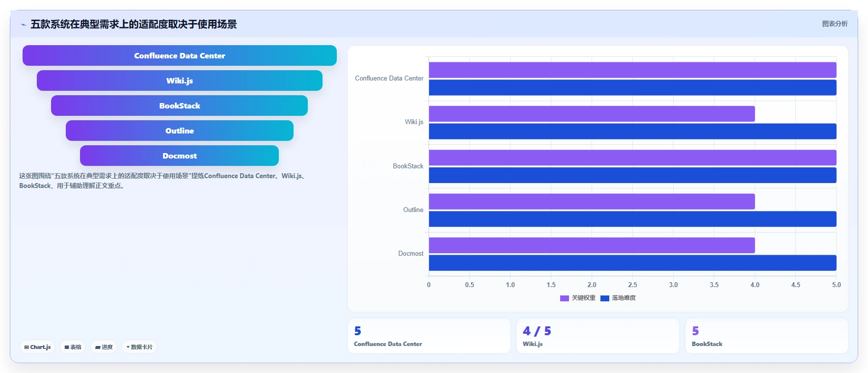Image resolution: width=868 pixels, height=373 pixels.
Task: Click the 数据卡片 tag chip
Action: pos(139,347)
